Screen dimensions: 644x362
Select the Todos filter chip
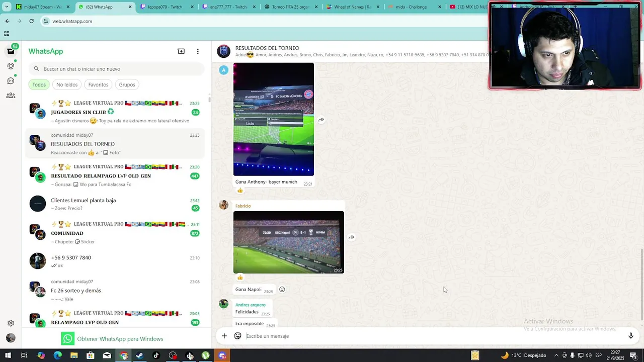[x=39, y=84]
